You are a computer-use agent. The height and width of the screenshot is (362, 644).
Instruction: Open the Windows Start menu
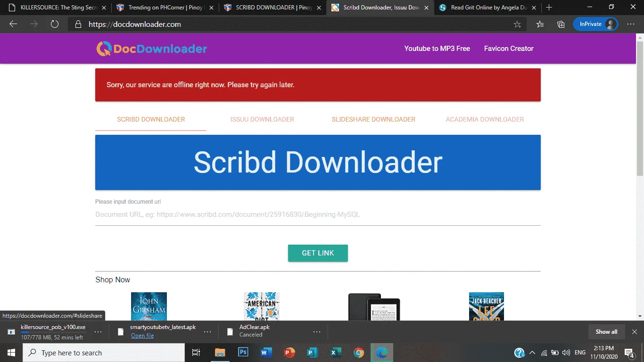click(11, 353)
